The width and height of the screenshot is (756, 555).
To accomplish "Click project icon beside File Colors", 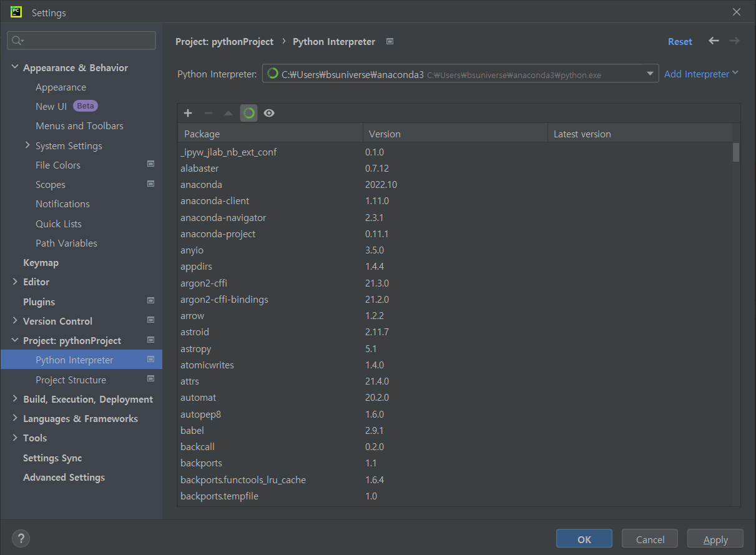I will pyautogui.click(x=150, y=164).
